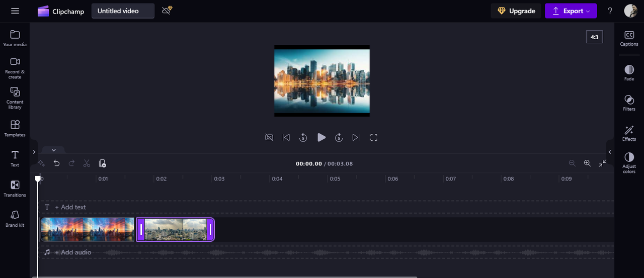This screenshot has height=278, width=644.
Task: Click the 0:05 mark on the ruler
Action: click(x=335, y=178)
